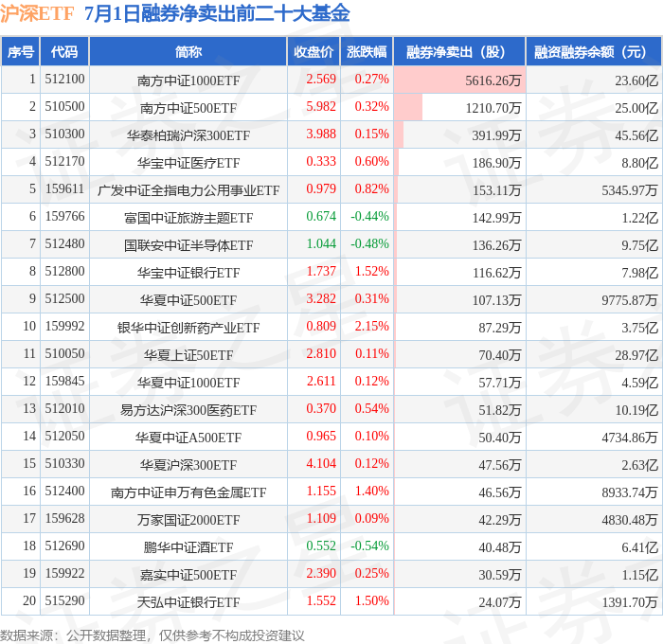663x644 pixels.
Task: Click the -0.44% change value
Action: point(369,217)
